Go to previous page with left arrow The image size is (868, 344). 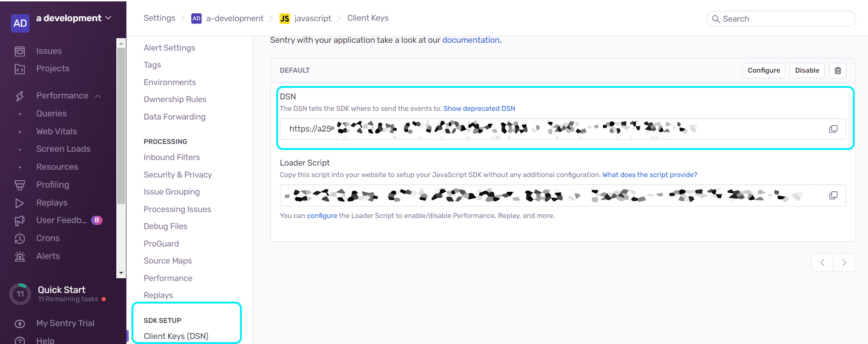click(x=822, y=263)
